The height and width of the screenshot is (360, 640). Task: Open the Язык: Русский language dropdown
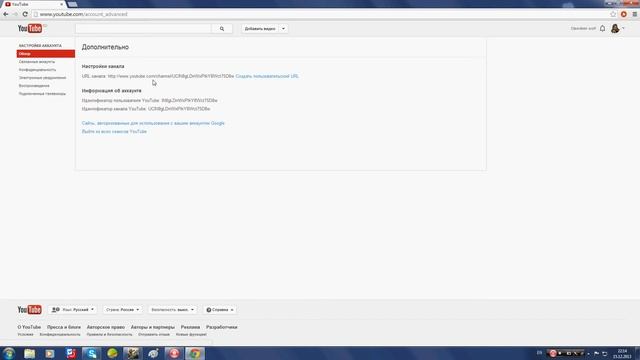[x=73, y=310]
